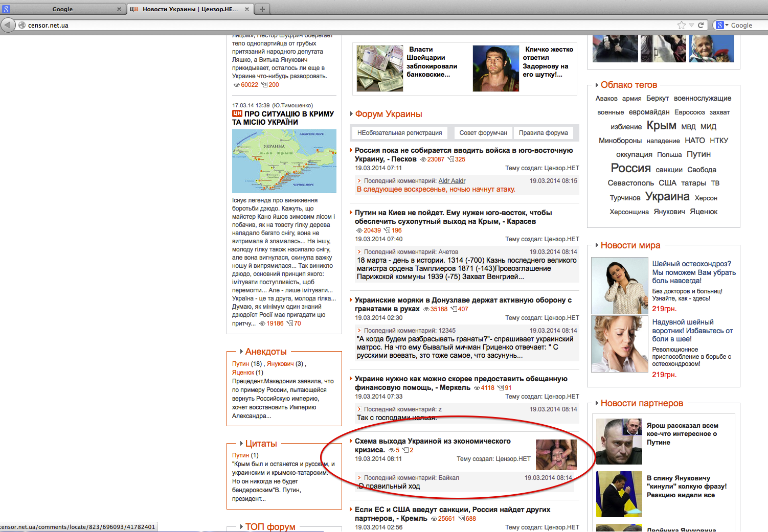Open the money banknotes thumbnail
The image size is (768, 532).
380,68
